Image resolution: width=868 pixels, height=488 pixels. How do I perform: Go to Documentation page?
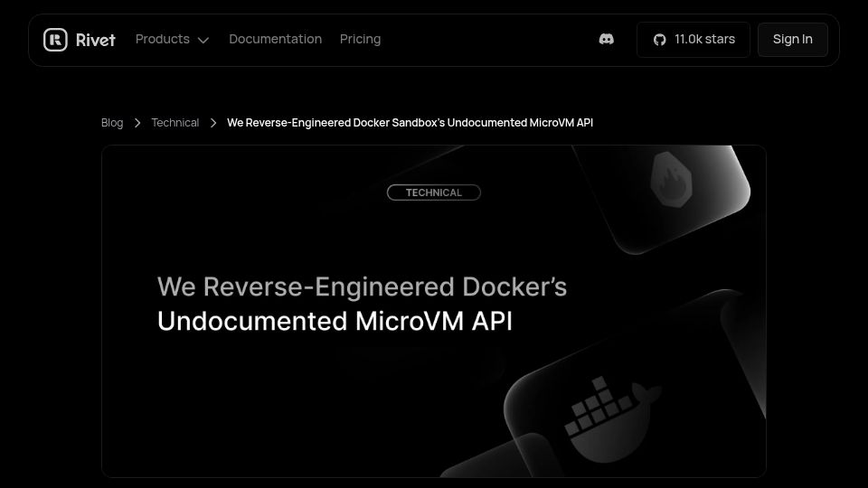coord(275,39)
